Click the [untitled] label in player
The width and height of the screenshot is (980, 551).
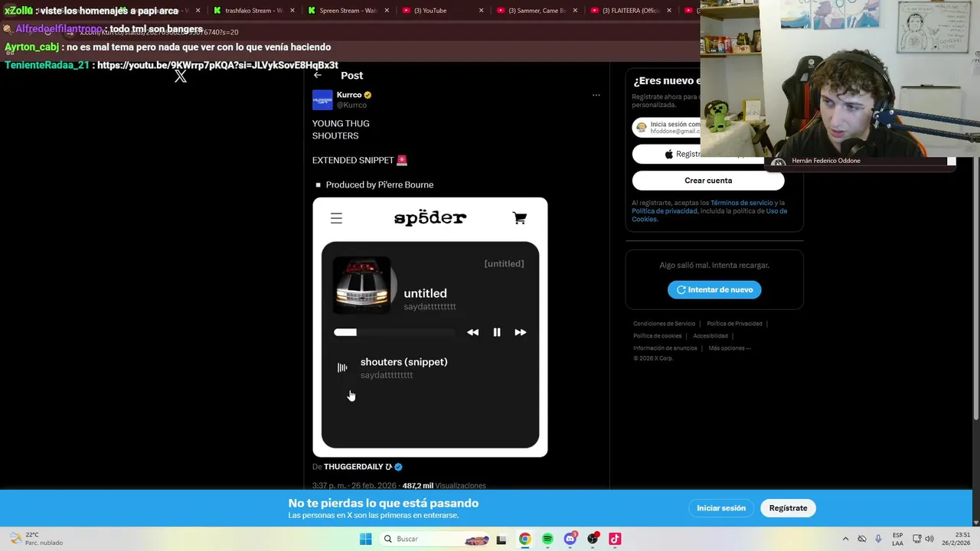coord(504,263)
